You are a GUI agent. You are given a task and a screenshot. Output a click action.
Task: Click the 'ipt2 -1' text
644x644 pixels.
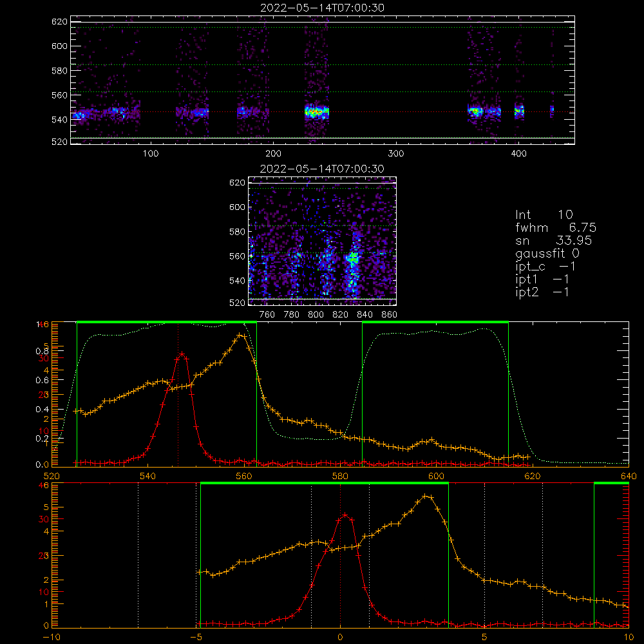[542, 292]
